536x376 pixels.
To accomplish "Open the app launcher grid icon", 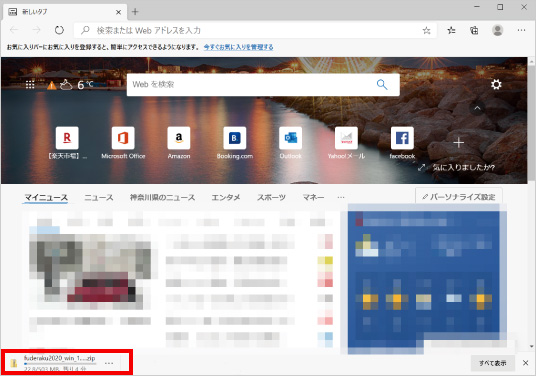I will point(30,84).
